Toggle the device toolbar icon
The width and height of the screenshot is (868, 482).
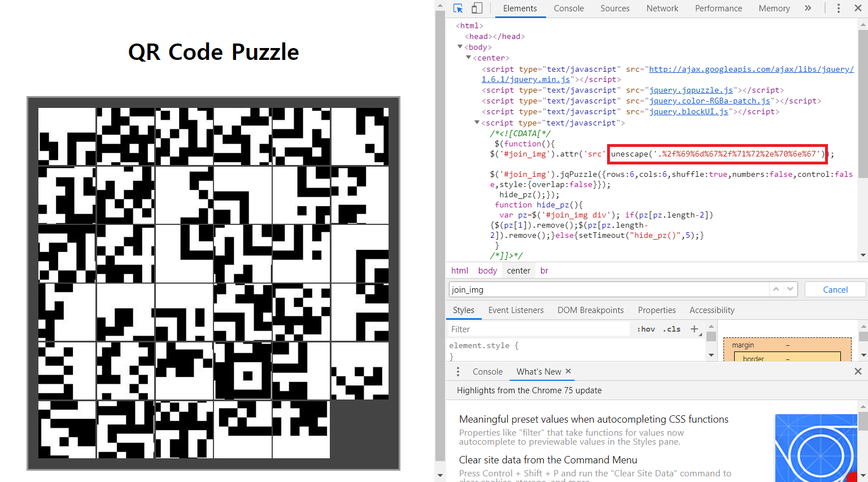477,8
